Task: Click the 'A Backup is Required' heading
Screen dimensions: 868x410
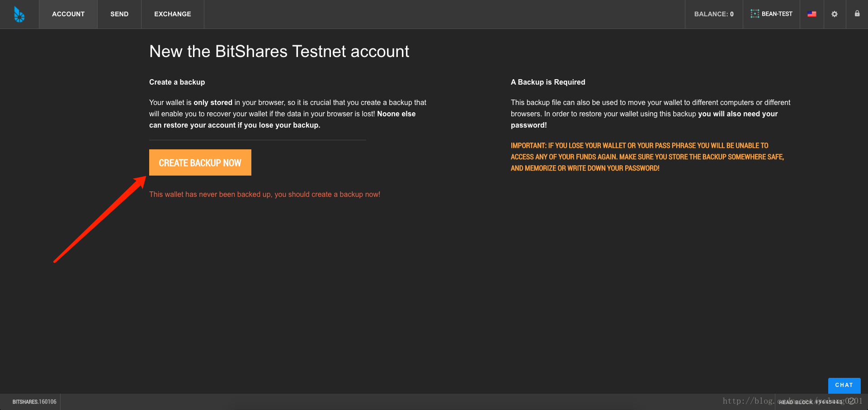Action: (548, 82)
